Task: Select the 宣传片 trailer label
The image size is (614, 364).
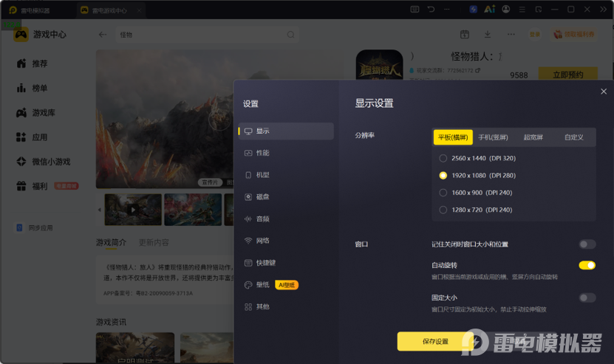Action: click(x=210, y=182)
